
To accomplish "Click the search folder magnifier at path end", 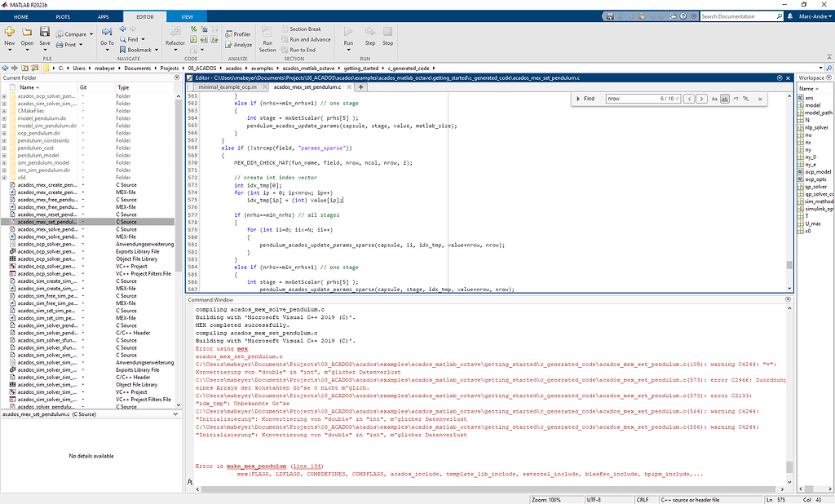I will click(x=829, y=69).
